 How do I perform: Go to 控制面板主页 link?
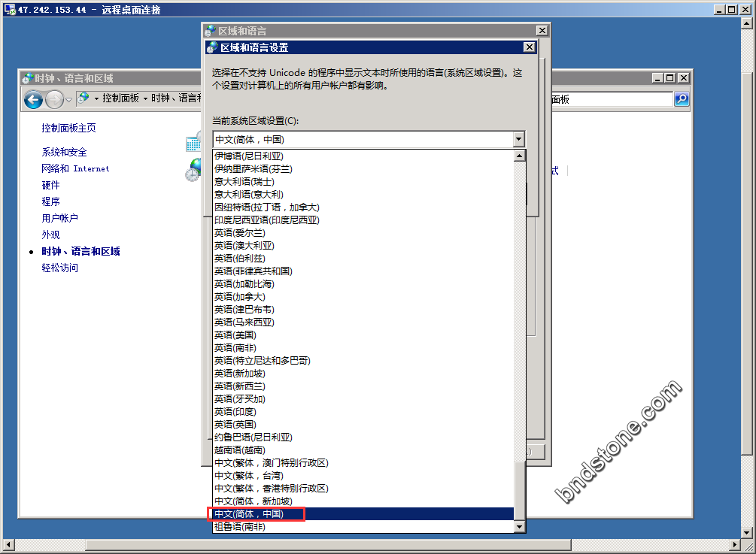68,129
